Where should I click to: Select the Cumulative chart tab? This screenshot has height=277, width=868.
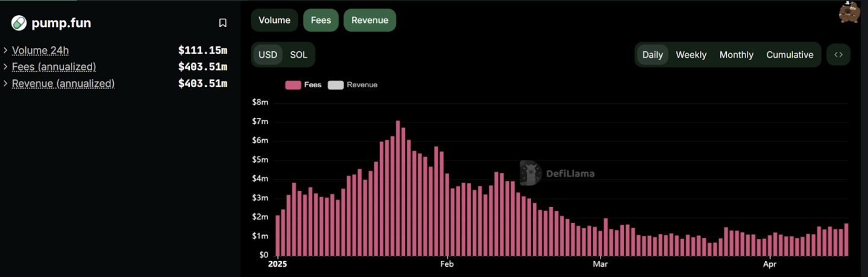click(x=790, y=55)
